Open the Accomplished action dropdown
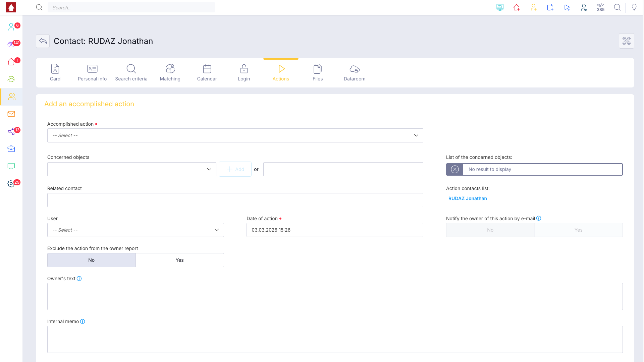Screen dimensions: 644x362 point(235,135)
